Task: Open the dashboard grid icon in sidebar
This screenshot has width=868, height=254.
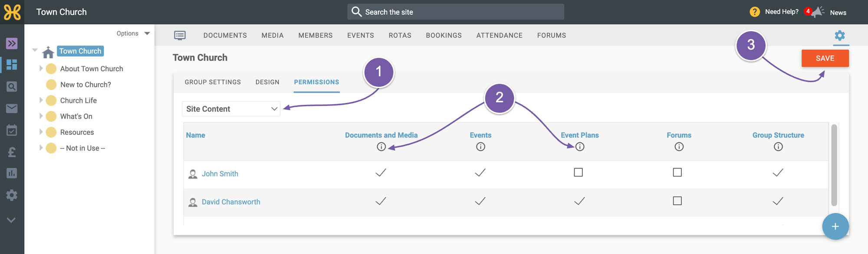Action: pos(12,65)
